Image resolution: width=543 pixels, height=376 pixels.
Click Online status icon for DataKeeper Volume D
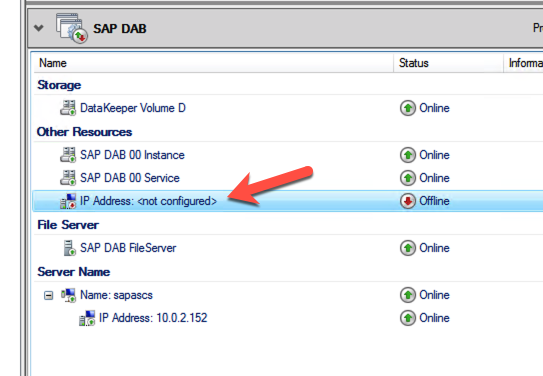click(408, 108)
